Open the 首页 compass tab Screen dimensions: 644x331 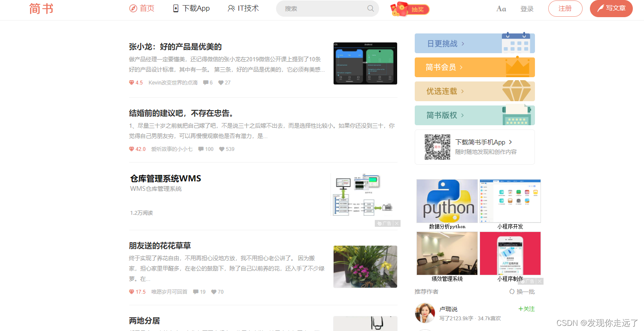(142, 8)
